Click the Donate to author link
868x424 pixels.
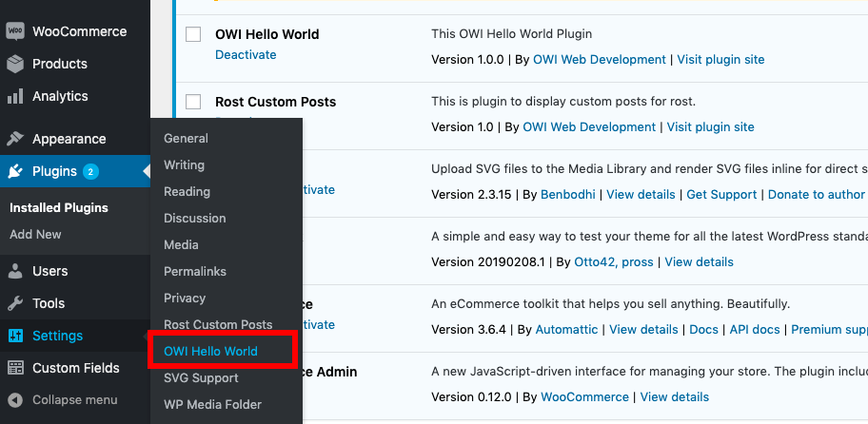coord(816,195)
